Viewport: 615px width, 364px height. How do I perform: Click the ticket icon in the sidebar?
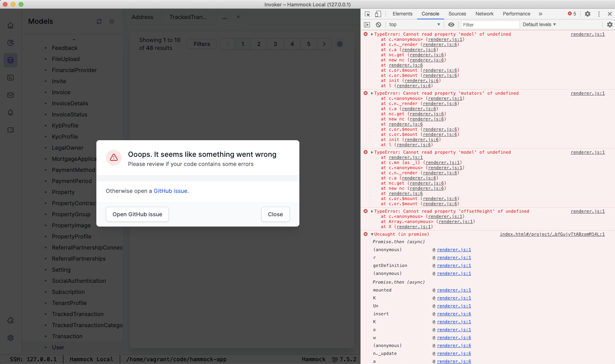10,130
